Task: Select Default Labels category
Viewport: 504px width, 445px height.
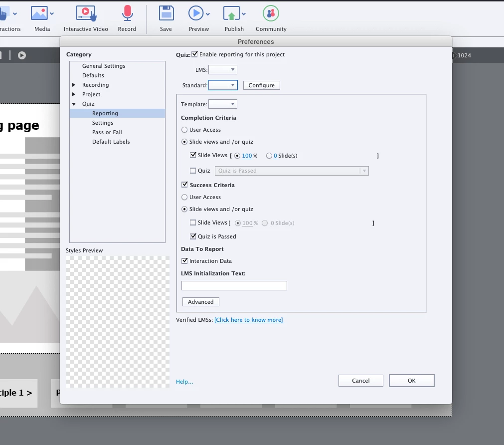Action: 111,142
